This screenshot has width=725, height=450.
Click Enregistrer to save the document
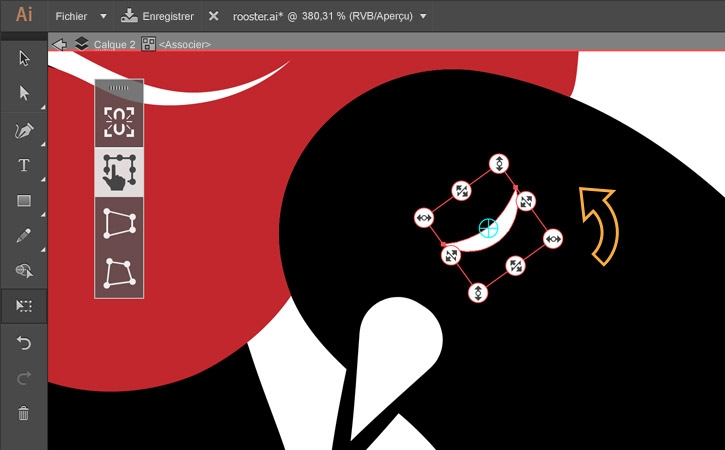coord(157,16)
